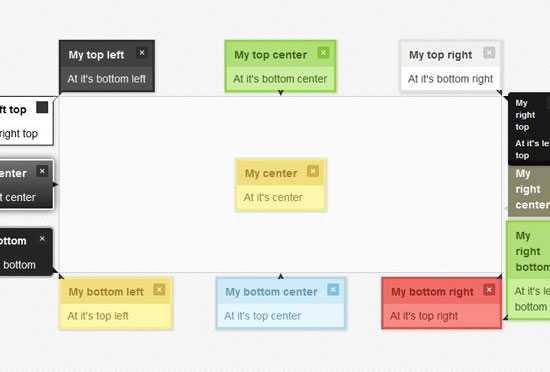This screenshot has height=372, width=550.
Task: Click the olive 'My right center' tooltip
Action: (x=529, y=191)
